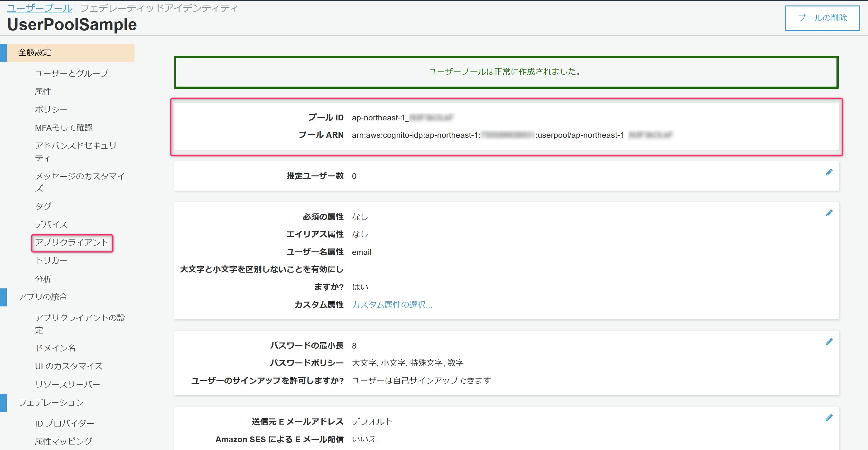
Task: Open the トリガー section
Action: [x=51, y=260]
